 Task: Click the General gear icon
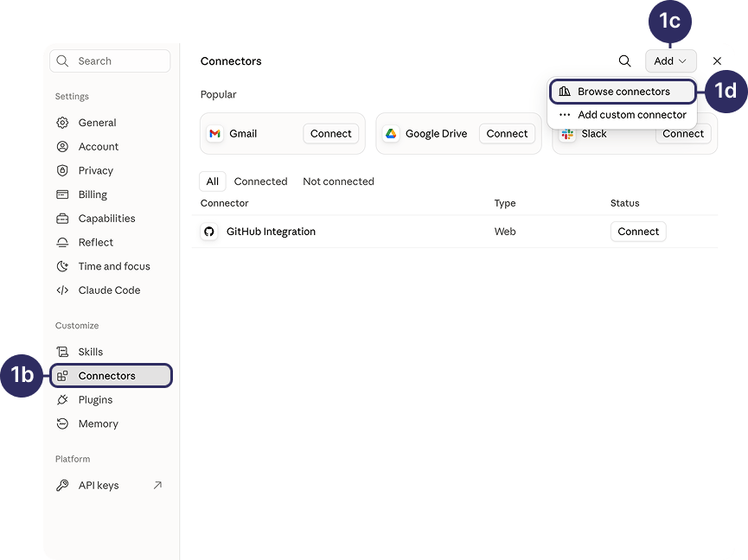(62, 123)
